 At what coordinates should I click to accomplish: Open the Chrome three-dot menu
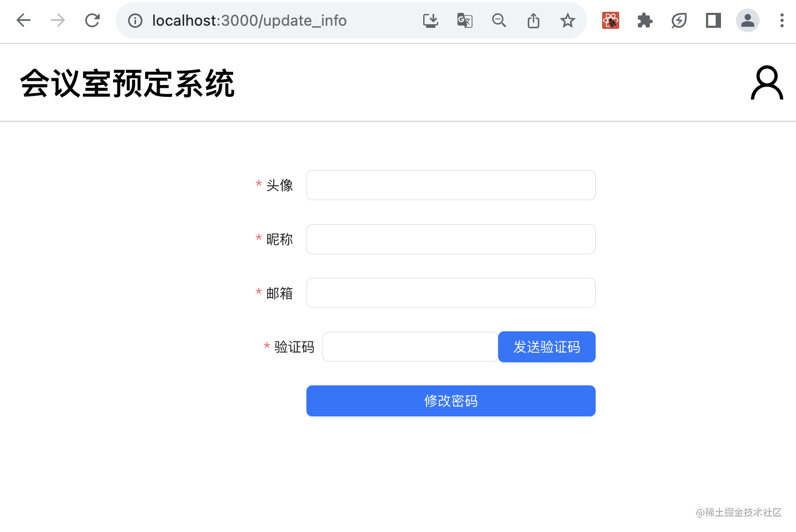[x=782, y=20]
